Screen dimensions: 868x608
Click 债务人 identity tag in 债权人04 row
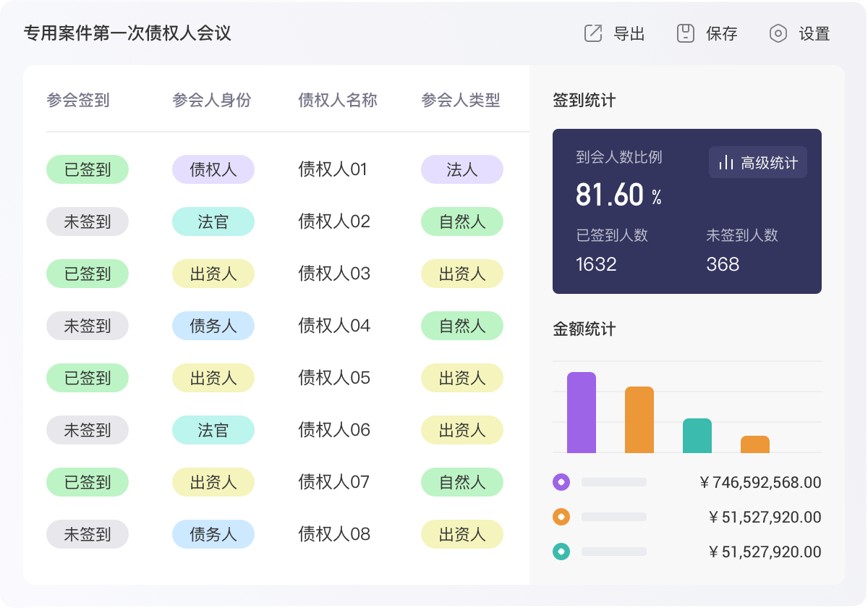pyautogui.click(x=213, y=326)
